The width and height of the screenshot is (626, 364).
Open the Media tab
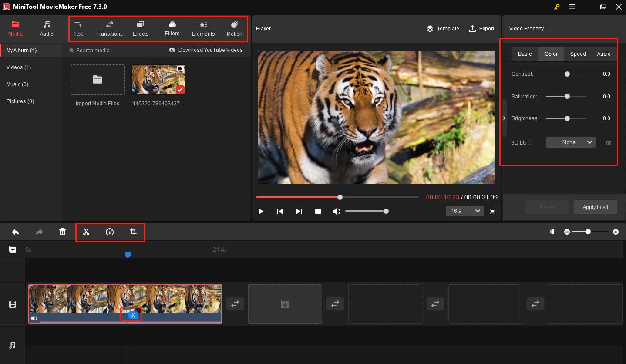point(15,29)
